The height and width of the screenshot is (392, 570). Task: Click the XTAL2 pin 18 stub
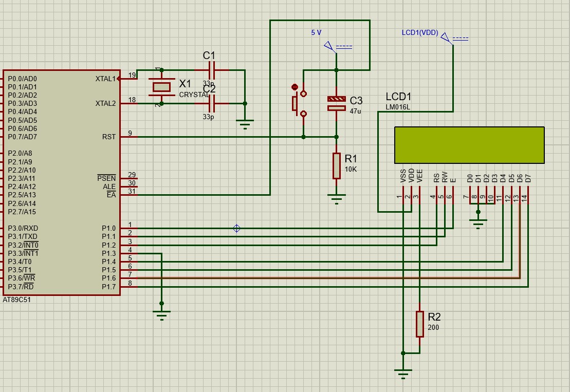[129, 103]
